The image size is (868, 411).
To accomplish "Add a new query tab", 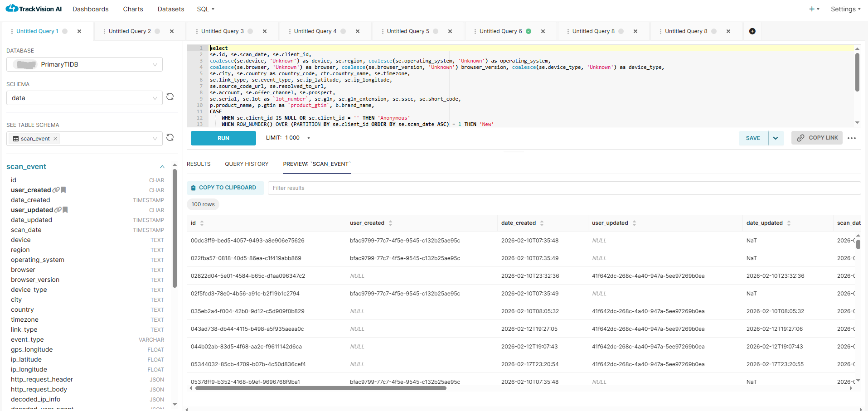I will point(752,31).
